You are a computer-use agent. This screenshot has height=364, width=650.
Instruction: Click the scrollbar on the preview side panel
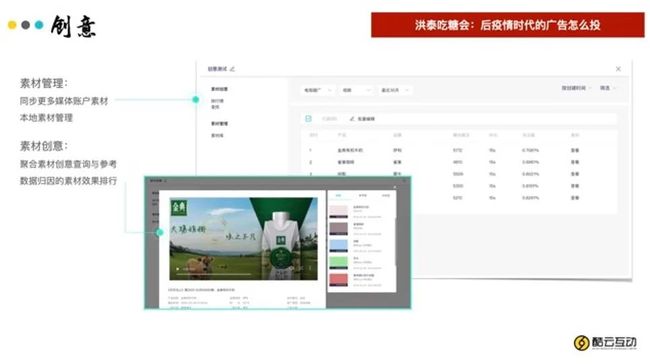tap(395, 243)
